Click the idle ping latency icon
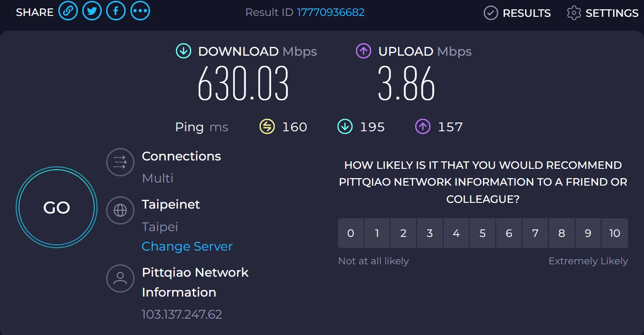The width and height of the screenshot is (644, 335). (x=267, y=127)
